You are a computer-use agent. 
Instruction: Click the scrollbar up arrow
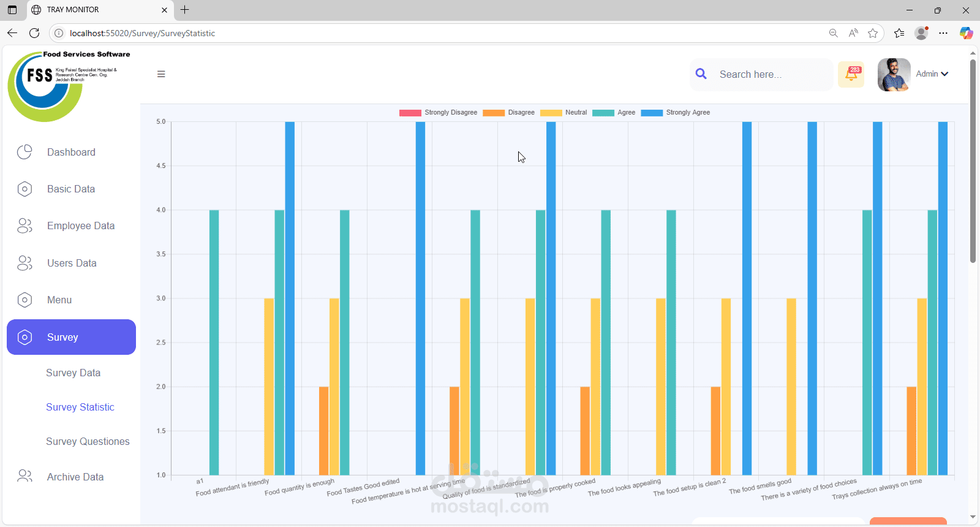pyautogui.click(x=973, y=53)
